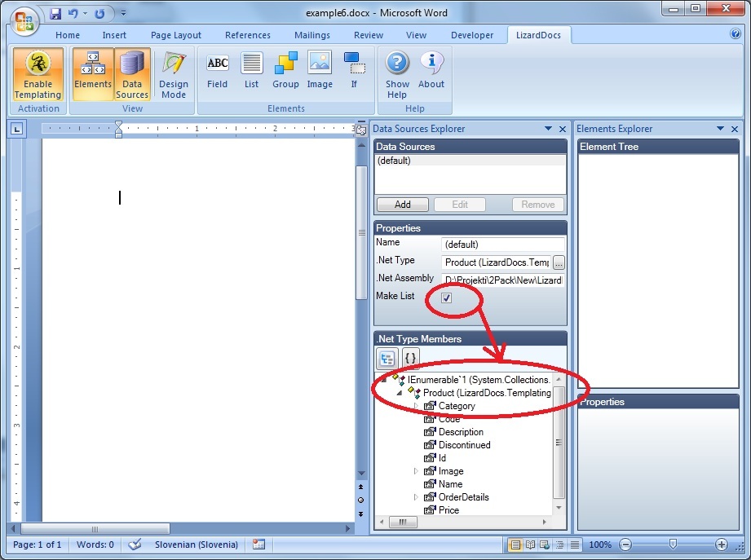The height and width of the screenshot is (560, 751).
Task: Select the Description member
Action: coord(461,432)
